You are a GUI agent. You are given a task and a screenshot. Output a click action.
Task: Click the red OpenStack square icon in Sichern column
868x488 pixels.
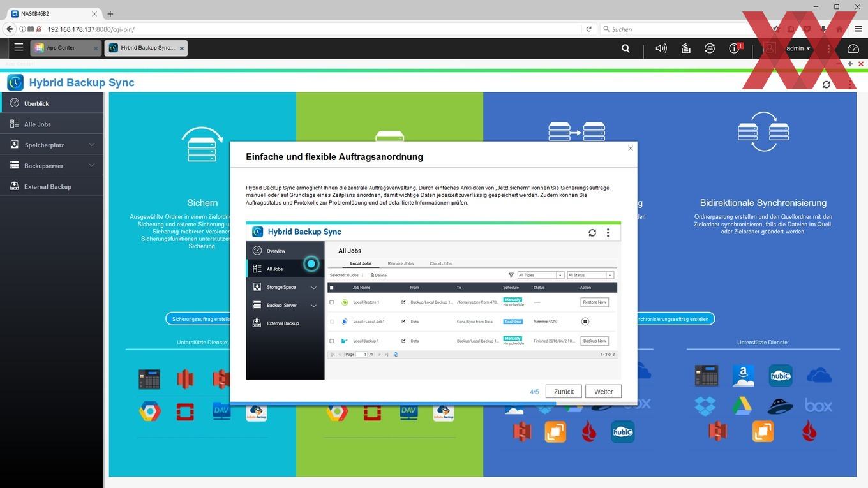[x=185, y=411]
